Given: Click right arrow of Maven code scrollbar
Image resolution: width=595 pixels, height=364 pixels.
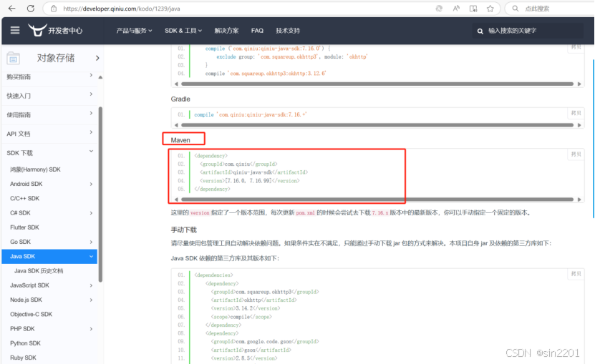Looking at the screenshot, I should (579, 199).
